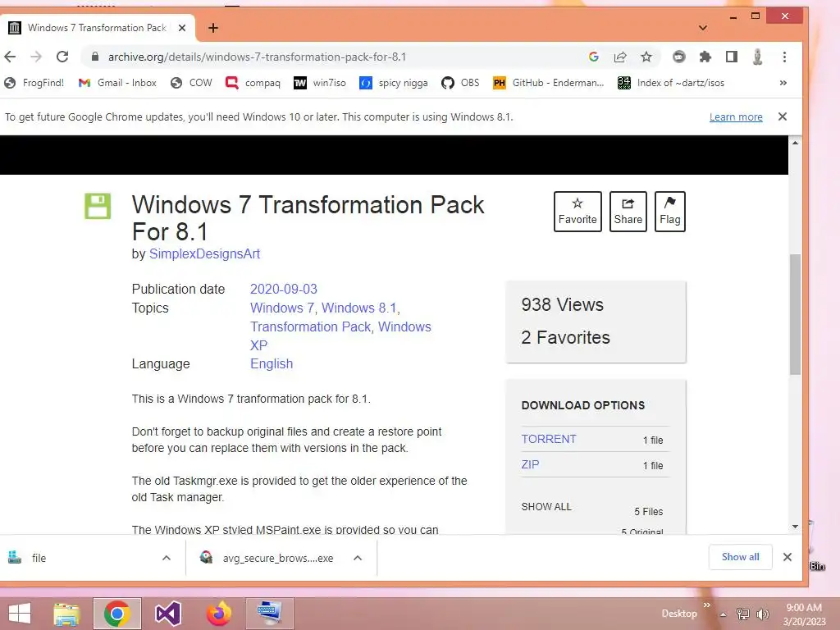Show hidden system tray icons
The image size is (840, 630).
[723, 614]
